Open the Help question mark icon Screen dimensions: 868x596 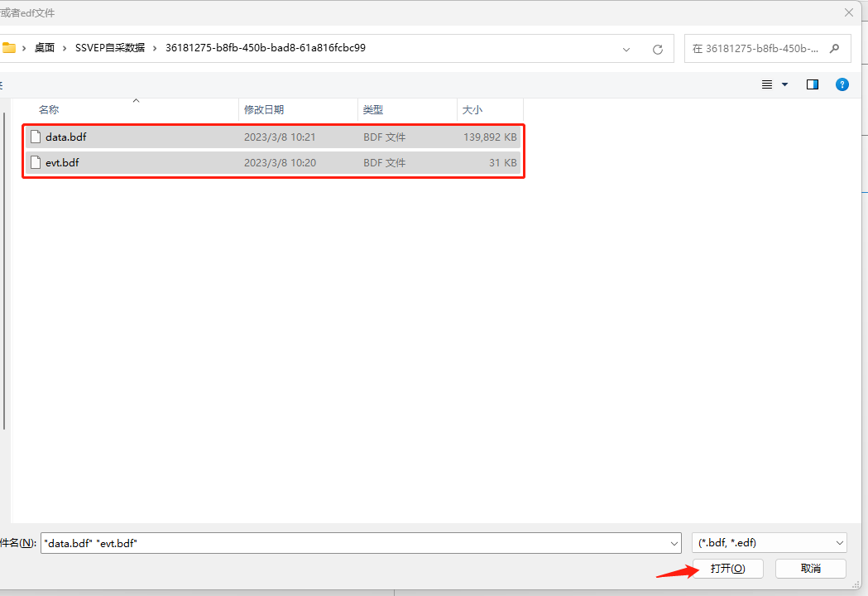click(x=842, y=84)
